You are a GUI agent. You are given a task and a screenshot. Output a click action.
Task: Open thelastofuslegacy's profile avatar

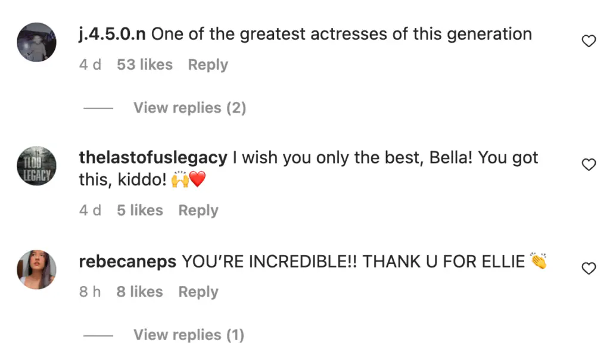point(38,166)
